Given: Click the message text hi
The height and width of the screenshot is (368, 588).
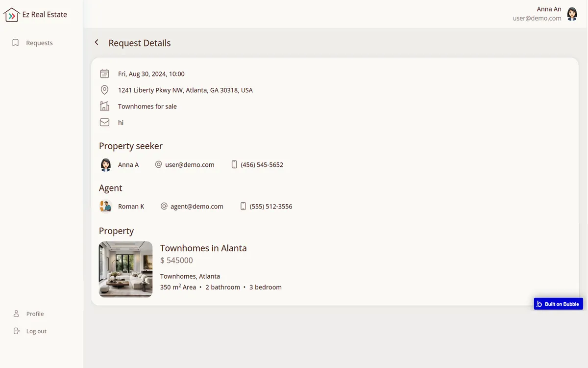Looking at the screenshot, I should point(121,123).
